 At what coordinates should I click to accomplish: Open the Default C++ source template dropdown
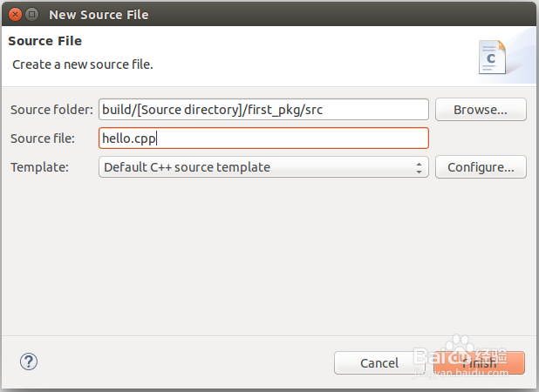[x=263, y=167]
